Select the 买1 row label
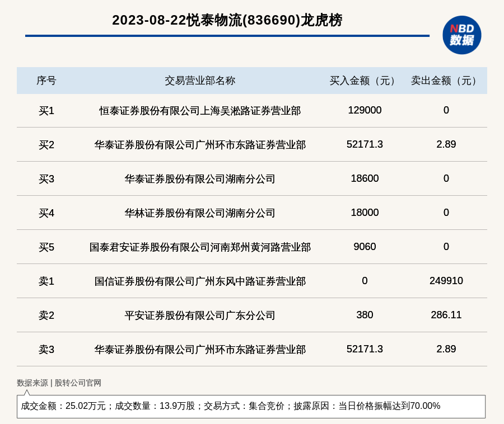504x424 pixels. tap(46, 111)
